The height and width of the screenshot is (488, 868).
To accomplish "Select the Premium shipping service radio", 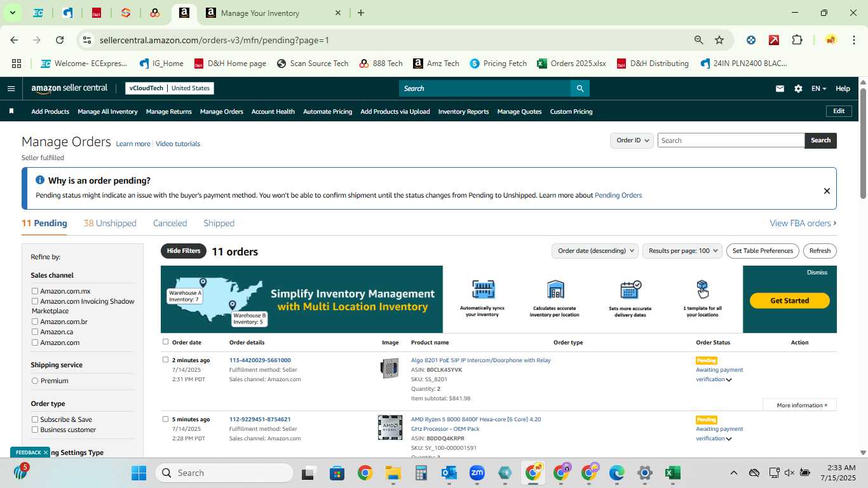I will (x=35, y=381).
